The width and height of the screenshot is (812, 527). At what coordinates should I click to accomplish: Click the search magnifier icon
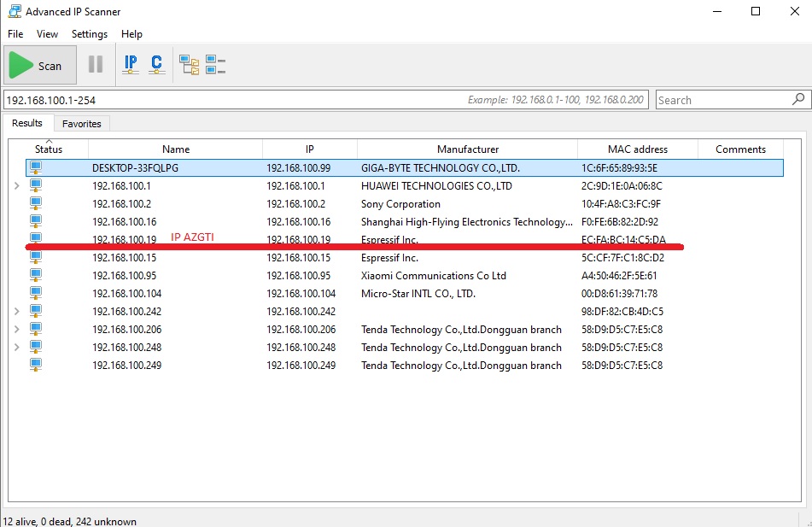click(x=798, y=99)
